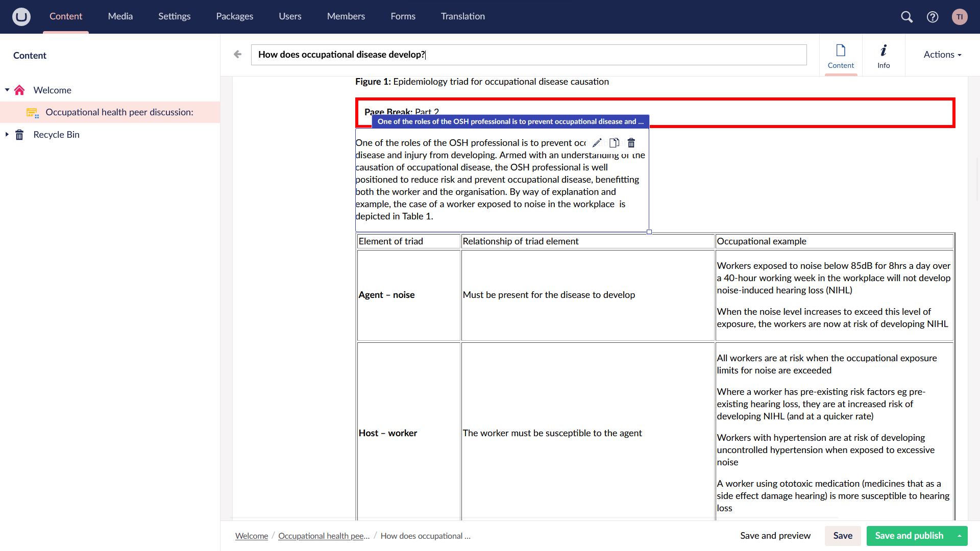Select the Content app tab
This screenshot has width=980, height=551.
click(841, 55)
